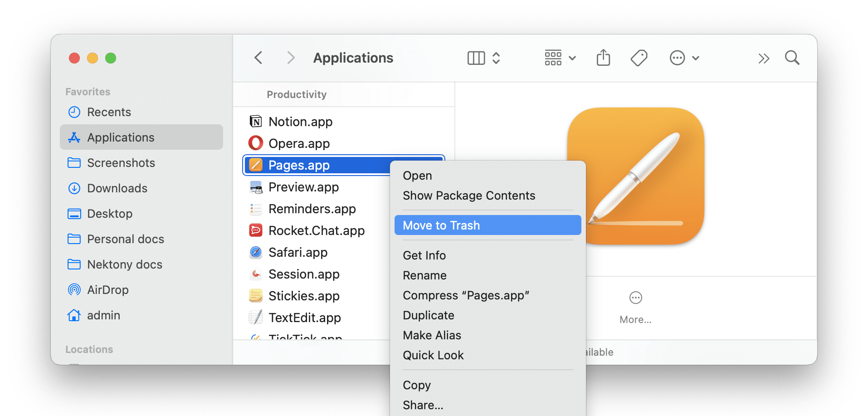Click the Productivity group header
Viewport: 868px width, 416px height.
[x=297, y=94]
